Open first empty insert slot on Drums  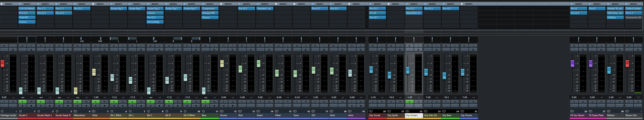click(x=228, y=9)
